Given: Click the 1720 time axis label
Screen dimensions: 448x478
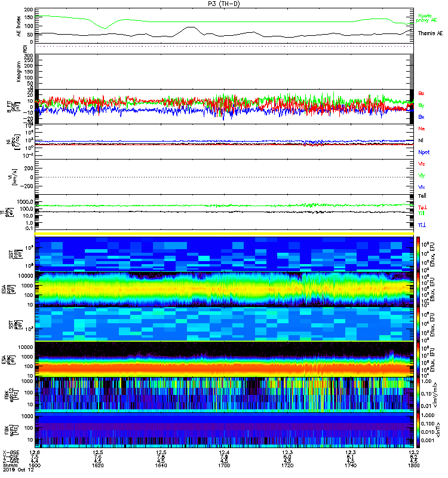Looking at the screenshot, I should [287, 465].
